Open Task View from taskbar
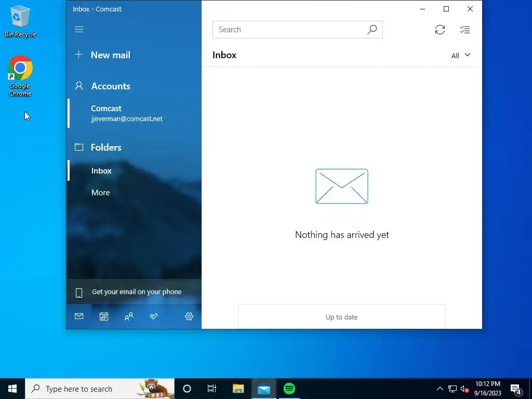532x399 pixels. 212,389
